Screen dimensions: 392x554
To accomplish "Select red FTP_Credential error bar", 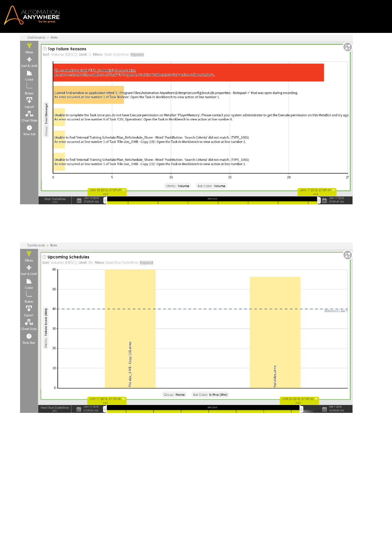I will point(189,72).
